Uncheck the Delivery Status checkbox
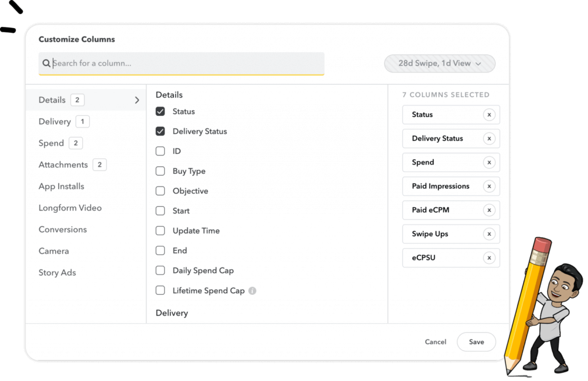The image size is (588, 381). (x=160, y=131)
